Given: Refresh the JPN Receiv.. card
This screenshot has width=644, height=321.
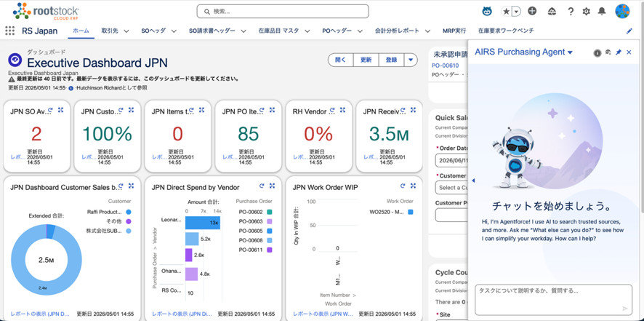Looking at the screenshot, I should click(x=403, y=110).
